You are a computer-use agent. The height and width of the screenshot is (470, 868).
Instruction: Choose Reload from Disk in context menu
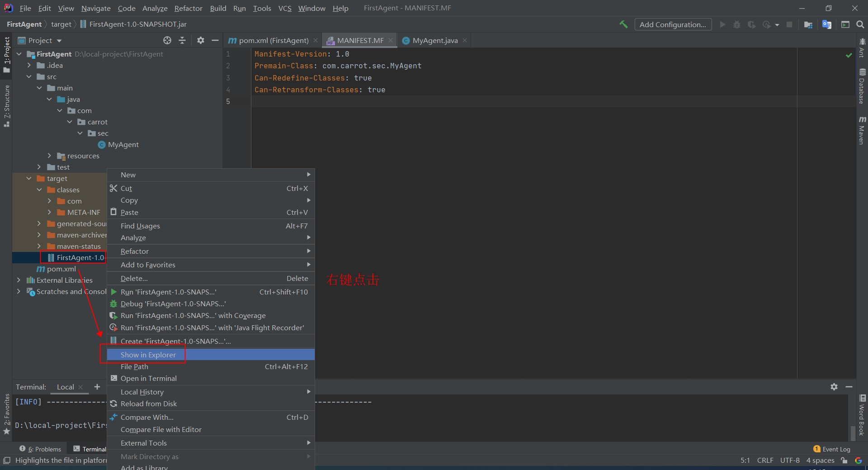pos(211,404)
